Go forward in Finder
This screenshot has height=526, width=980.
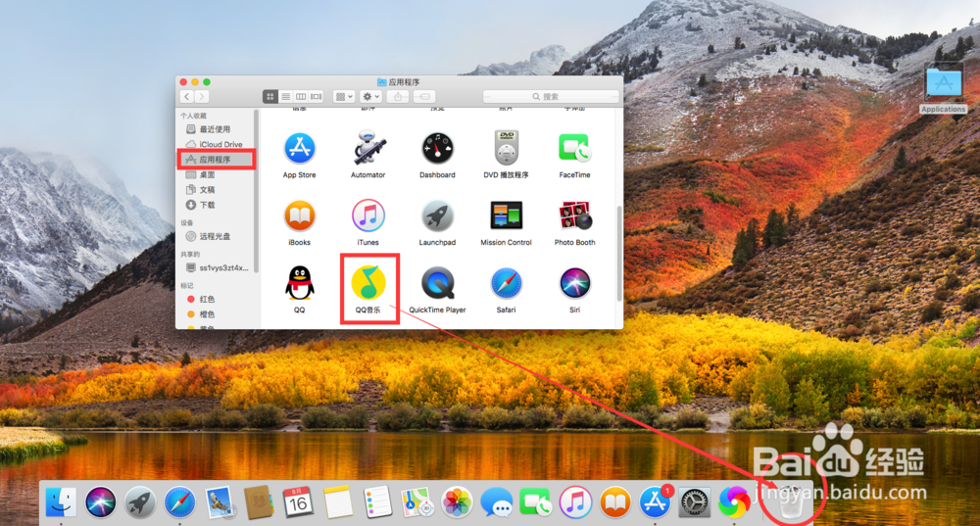coord(202,96)
